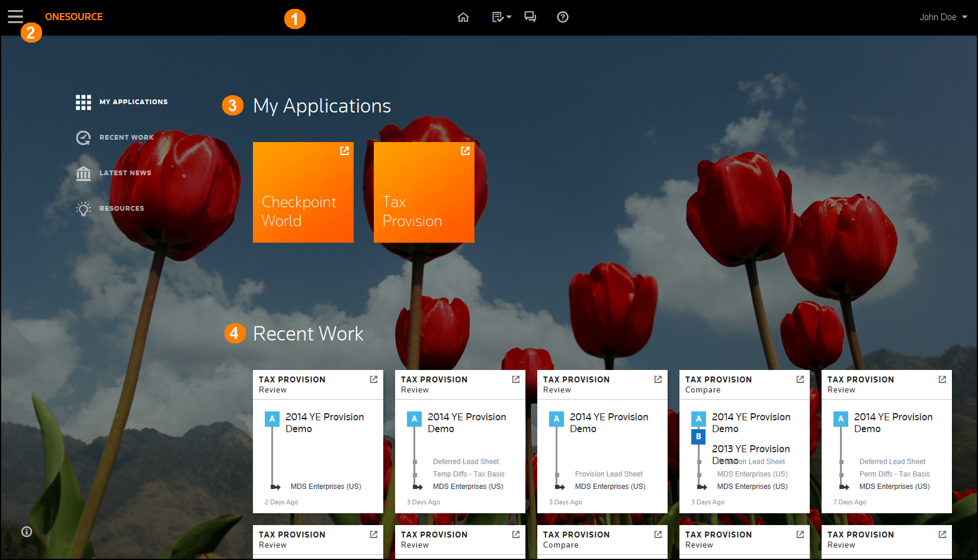The height and width of the screenshot is (560, 978).
Task: Click the Recent Work heading
Action: (308, 334)
